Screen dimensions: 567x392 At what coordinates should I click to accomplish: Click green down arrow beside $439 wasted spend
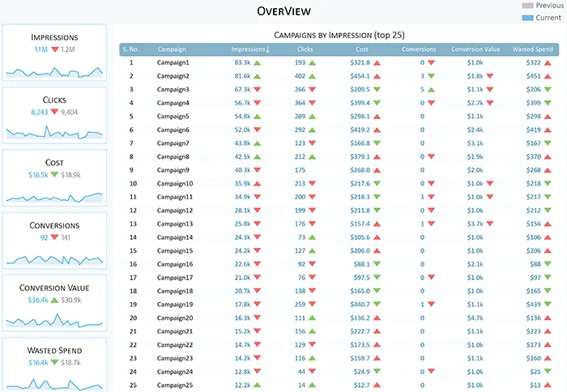click(x=548, y=305)
